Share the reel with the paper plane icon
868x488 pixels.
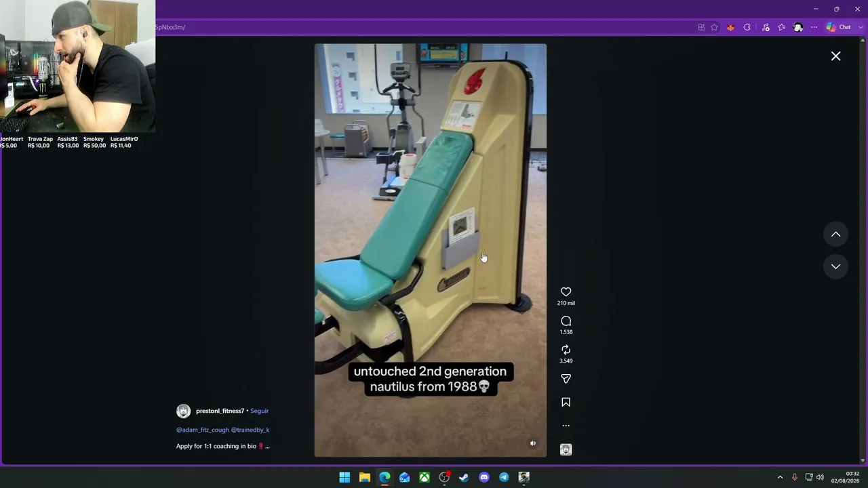coord(566,379)
